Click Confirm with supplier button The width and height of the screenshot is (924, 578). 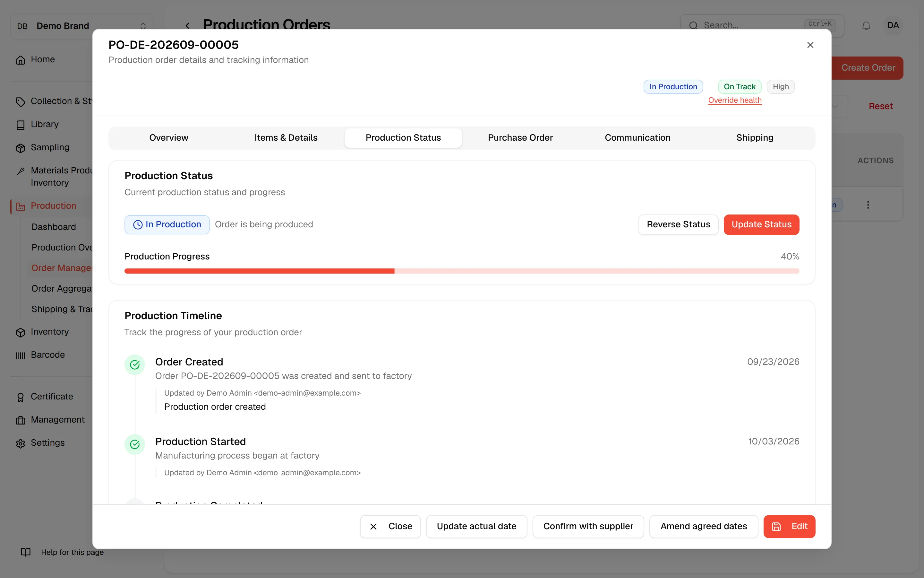[588, 526]
